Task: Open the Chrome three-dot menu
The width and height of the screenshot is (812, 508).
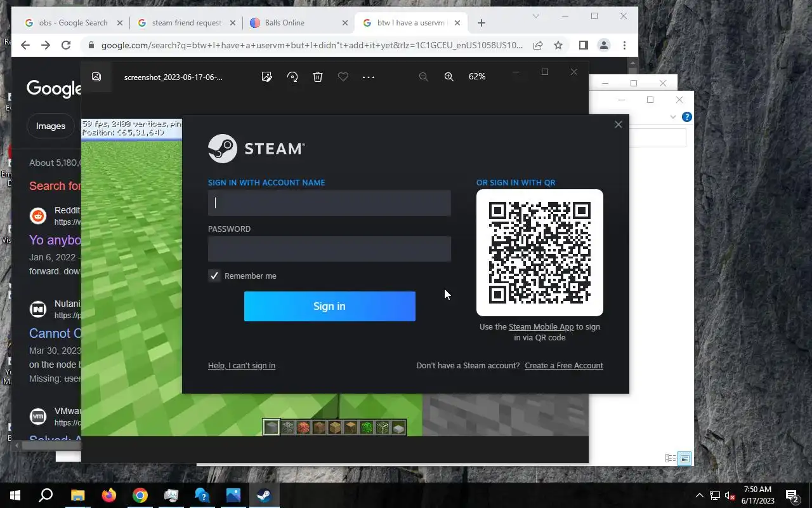Action: 624,45
